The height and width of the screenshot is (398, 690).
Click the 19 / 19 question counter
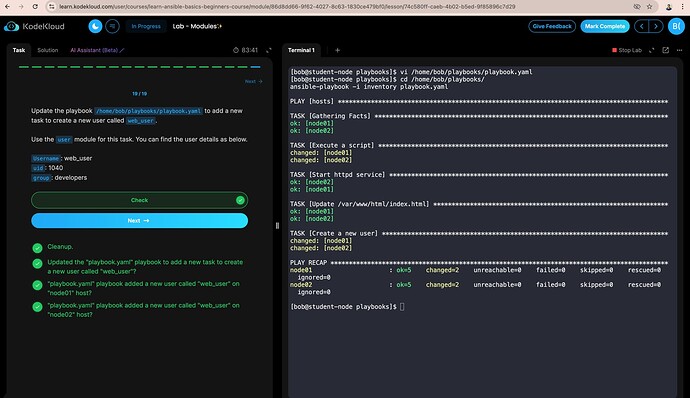[x=139, y=94]
